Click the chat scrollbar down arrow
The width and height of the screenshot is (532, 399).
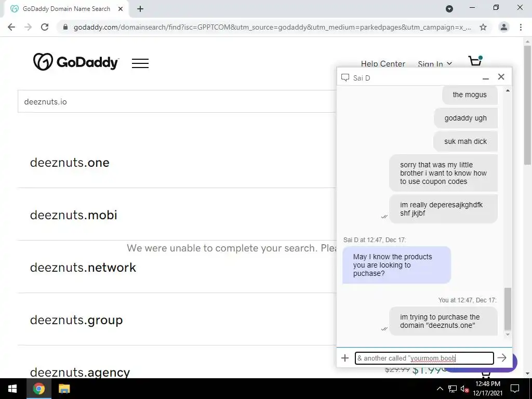tap(508, 335)
